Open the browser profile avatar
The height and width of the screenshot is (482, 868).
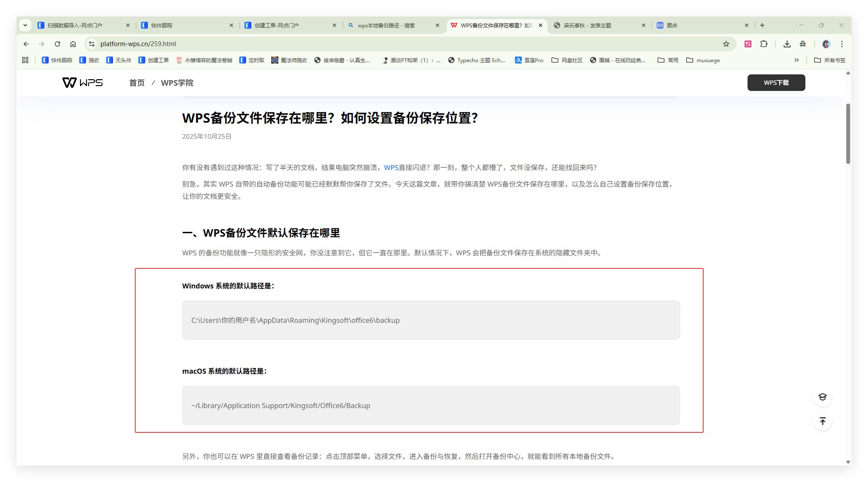coord(826,44)
